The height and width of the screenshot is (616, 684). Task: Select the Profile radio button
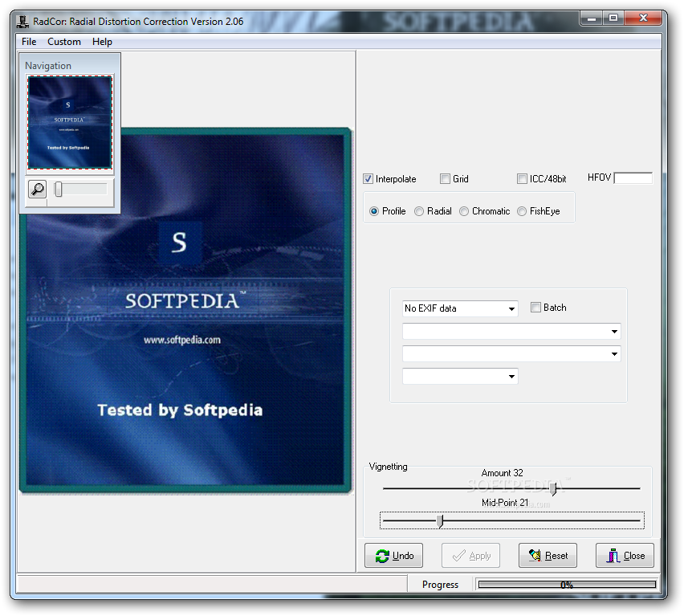click(374, 211)
